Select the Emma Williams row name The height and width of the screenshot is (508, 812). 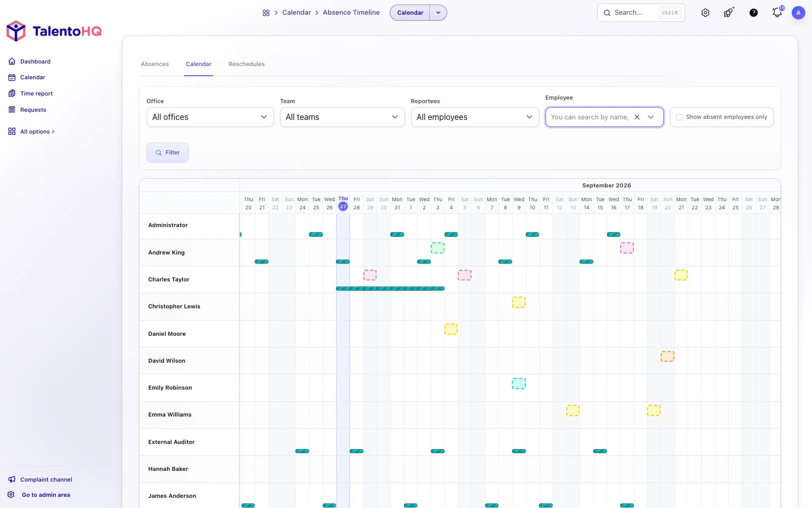coord(170,415)
